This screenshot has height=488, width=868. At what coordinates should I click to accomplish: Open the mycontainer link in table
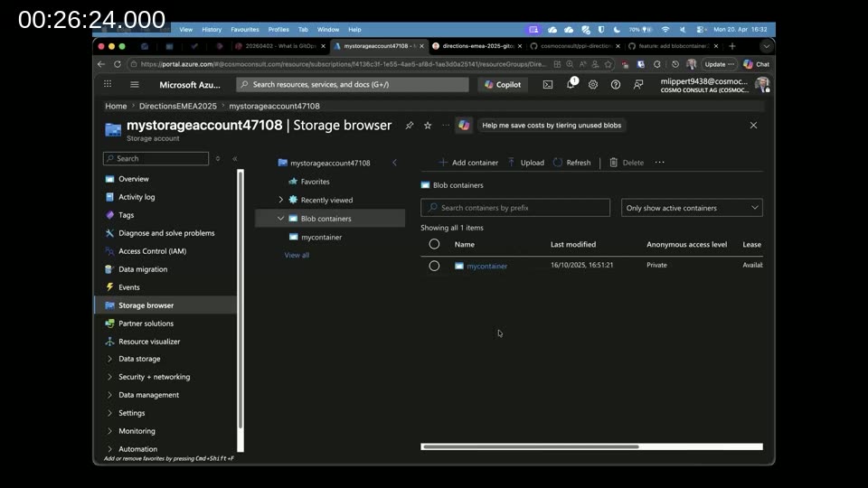click(x=486, y=266)
